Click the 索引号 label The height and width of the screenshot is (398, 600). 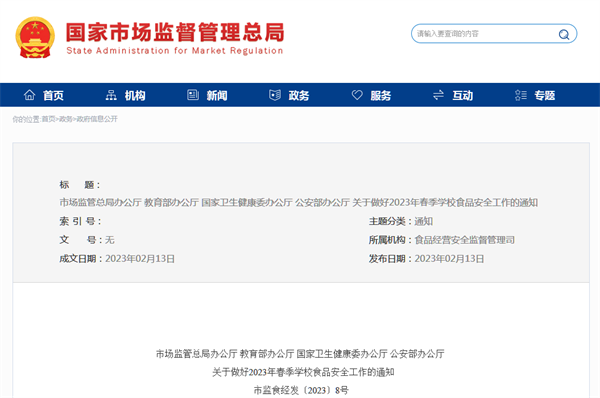click(x=80, y=221)
